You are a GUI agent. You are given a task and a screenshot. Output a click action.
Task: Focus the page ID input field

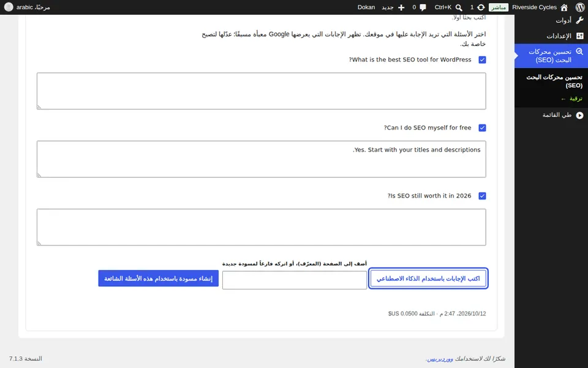[x=295, y=280]
